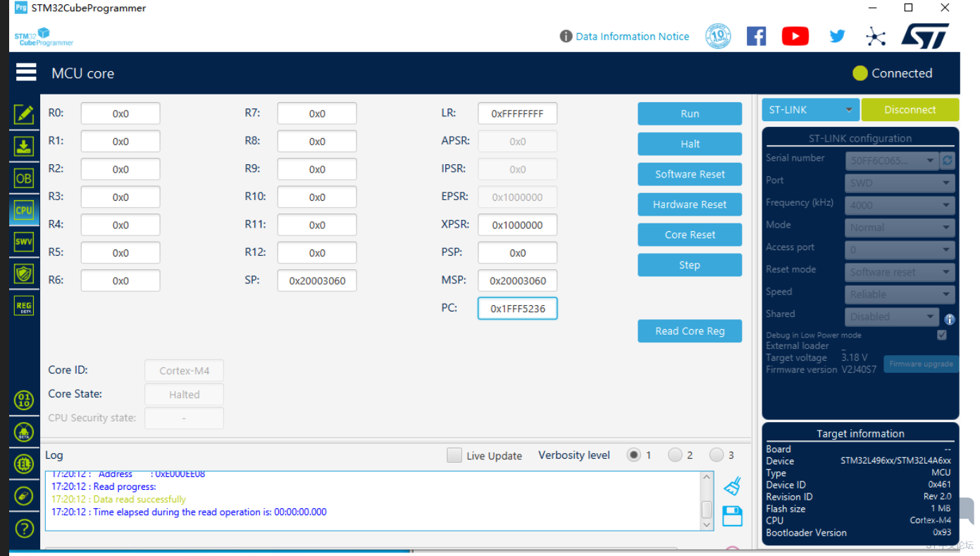Click the 0110 binary icon in sidebar
This screenshot has height=556, width=980.
24,400
